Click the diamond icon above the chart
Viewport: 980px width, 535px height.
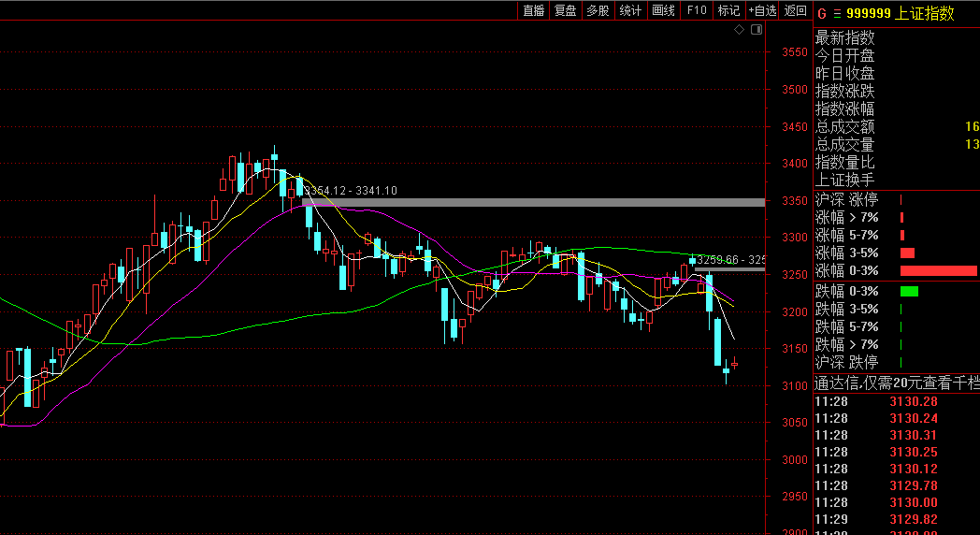coord(739,29)
